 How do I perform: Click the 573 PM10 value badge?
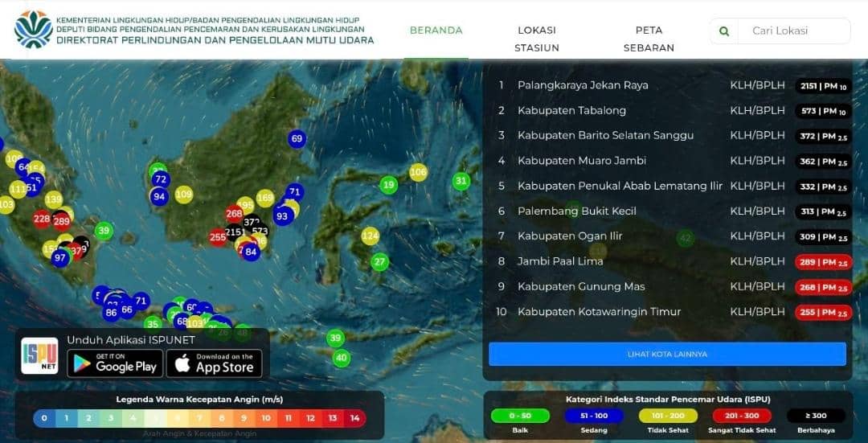(823, 111)
